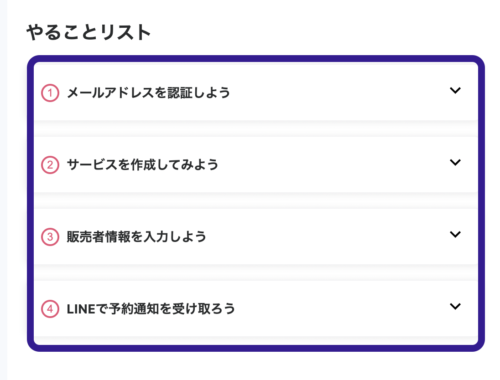Open the サービスを作成してみよう task title
The height and width of the screenshot is (380, 500).
point(143,165)
